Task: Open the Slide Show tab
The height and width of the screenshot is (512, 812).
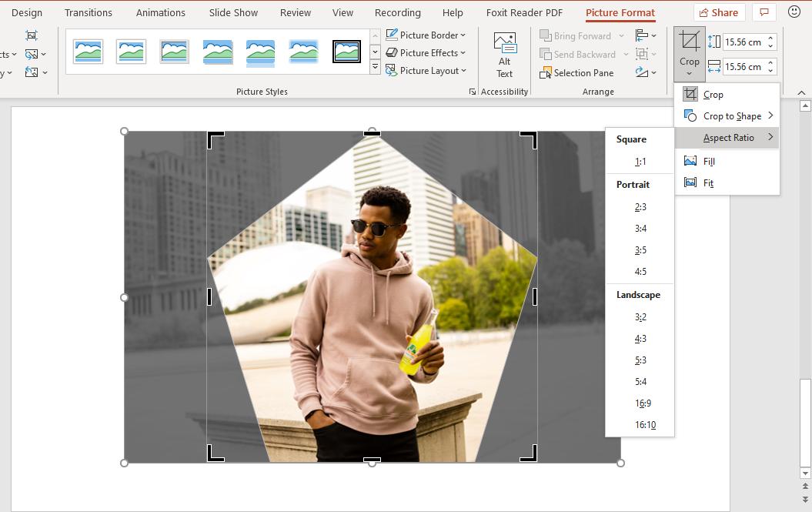Action: pyautogui.click(x=233, y=12)
